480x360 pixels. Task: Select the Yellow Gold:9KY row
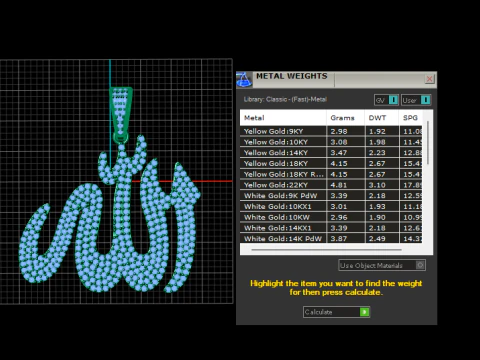click(x=331, y=131)
